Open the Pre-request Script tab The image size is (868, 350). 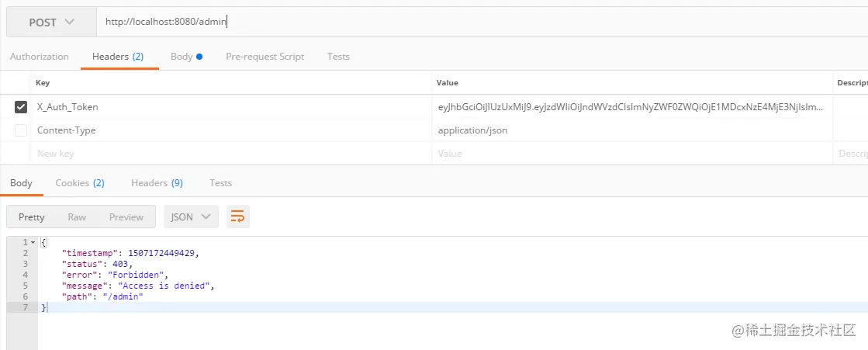coord(265,57)
